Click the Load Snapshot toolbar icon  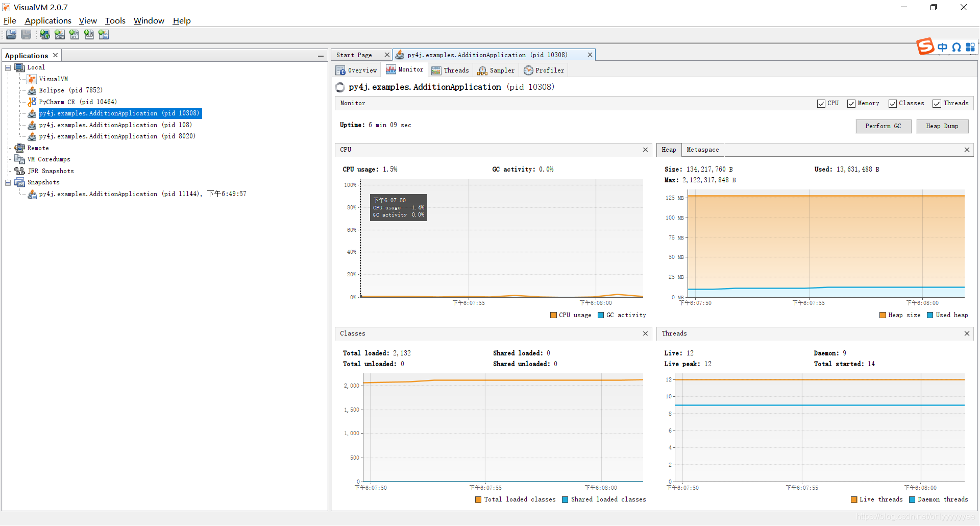(11, 34)
